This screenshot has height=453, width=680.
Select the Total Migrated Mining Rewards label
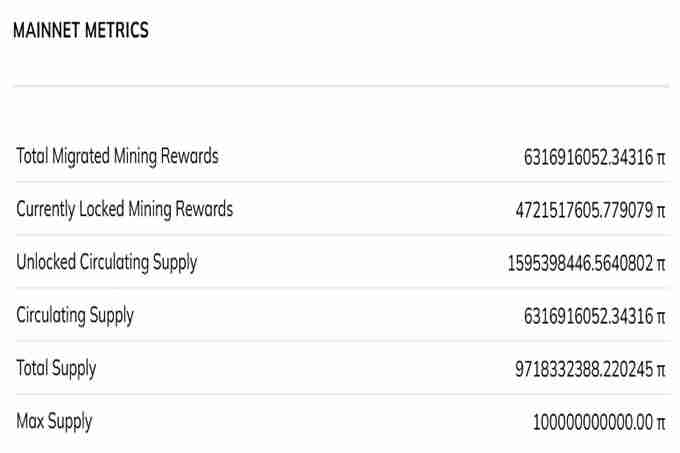pos(117,156)
